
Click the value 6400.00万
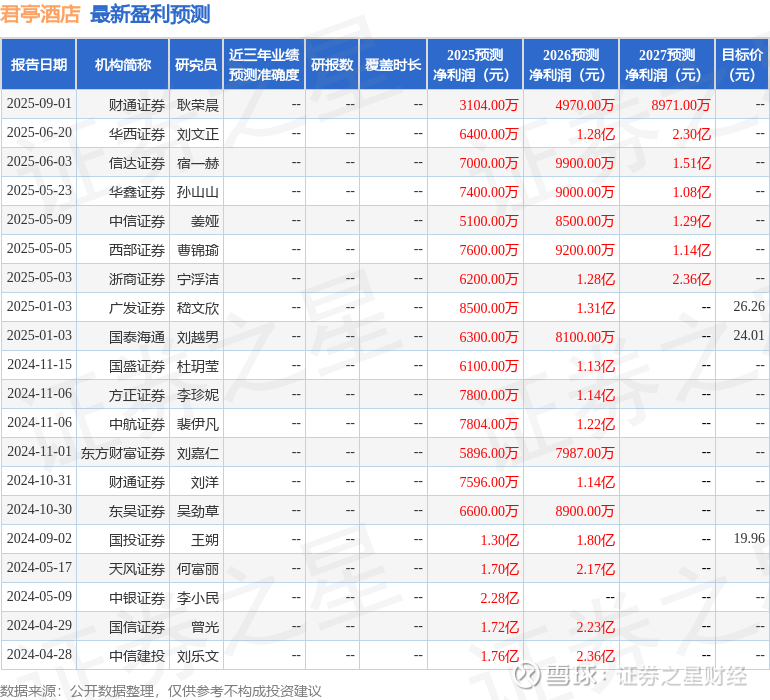click(489, 134)
